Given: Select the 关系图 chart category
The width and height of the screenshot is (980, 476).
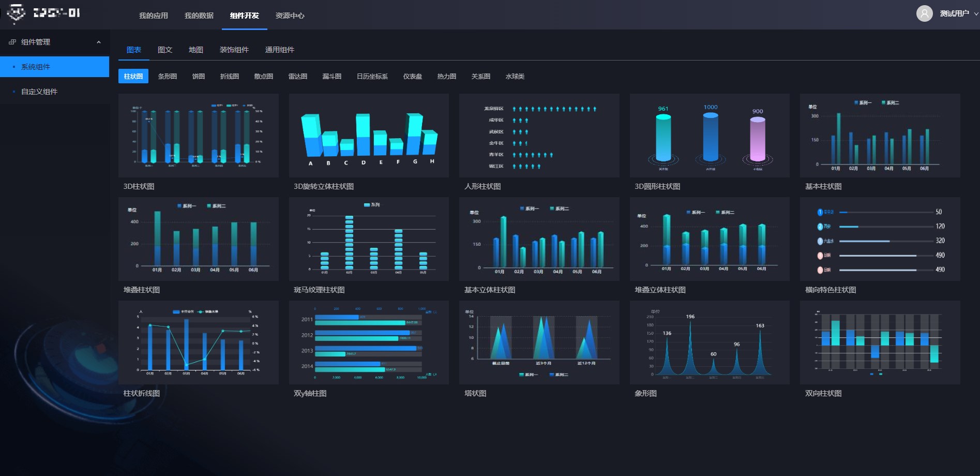Looking at the screenshot, I should (x=481, y=76).
